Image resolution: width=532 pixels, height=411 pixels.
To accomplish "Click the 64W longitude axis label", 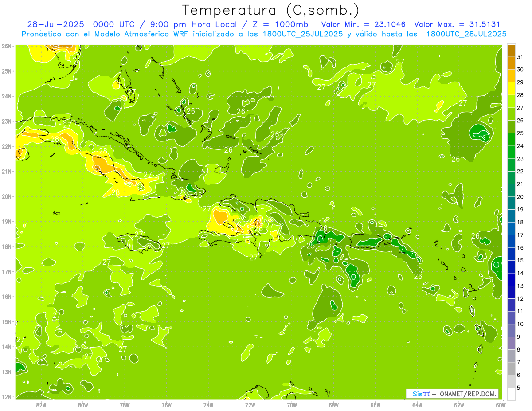I will pyautogui.click(x=417, y=405).
